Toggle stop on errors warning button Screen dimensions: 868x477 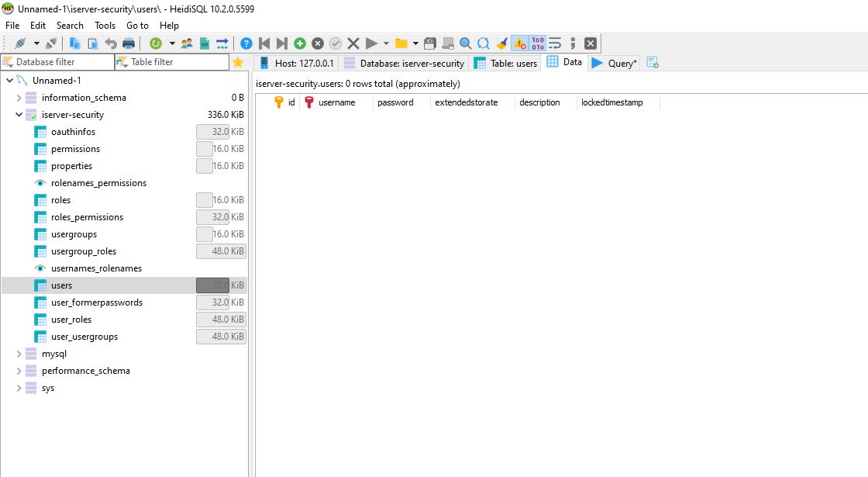tap(520, 43)
